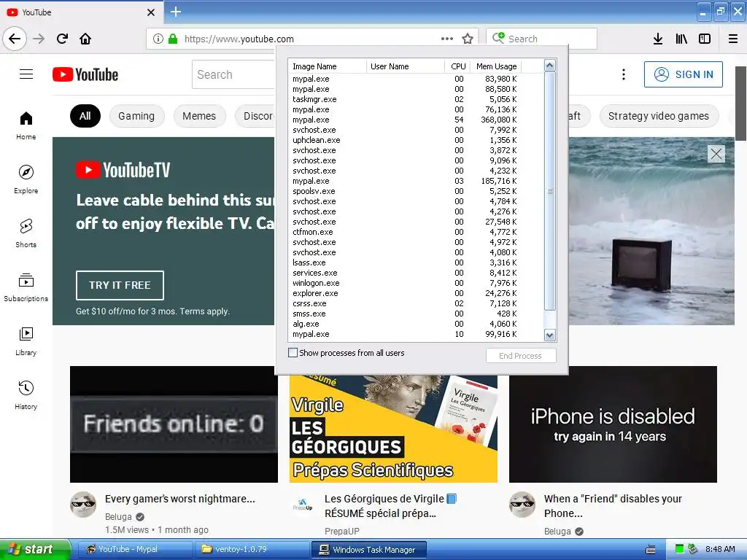Viewport: 747px width, 560px height.
Task: Click PrepaUP channel avatar icon
Action: pyautogui.click(x=303, y=505)
